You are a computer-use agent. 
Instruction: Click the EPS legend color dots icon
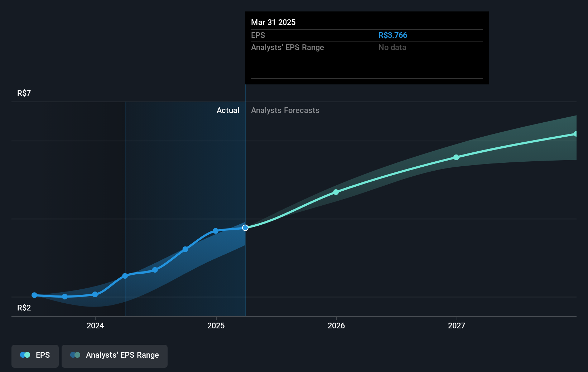(x=25, y=355)
